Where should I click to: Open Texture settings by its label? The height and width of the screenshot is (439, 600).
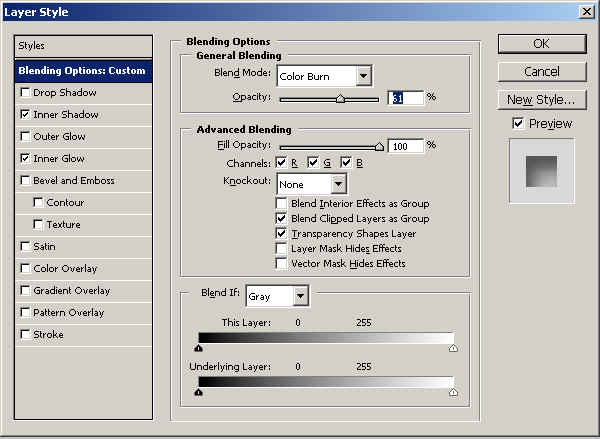64,225
